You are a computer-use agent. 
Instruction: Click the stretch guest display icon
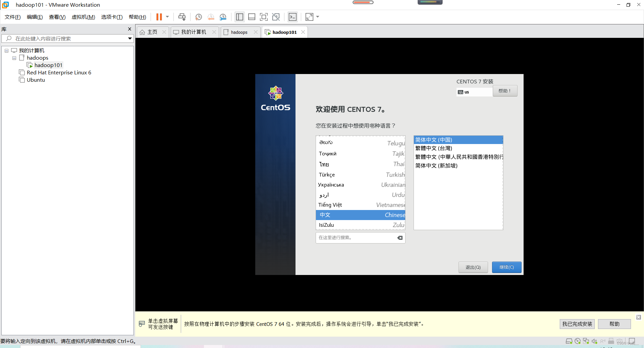(x=309, y=17)
